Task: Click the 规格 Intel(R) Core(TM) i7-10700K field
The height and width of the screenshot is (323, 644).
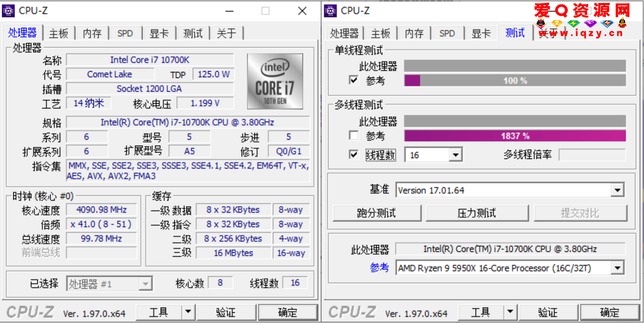Action: click(x=188, y=122)
